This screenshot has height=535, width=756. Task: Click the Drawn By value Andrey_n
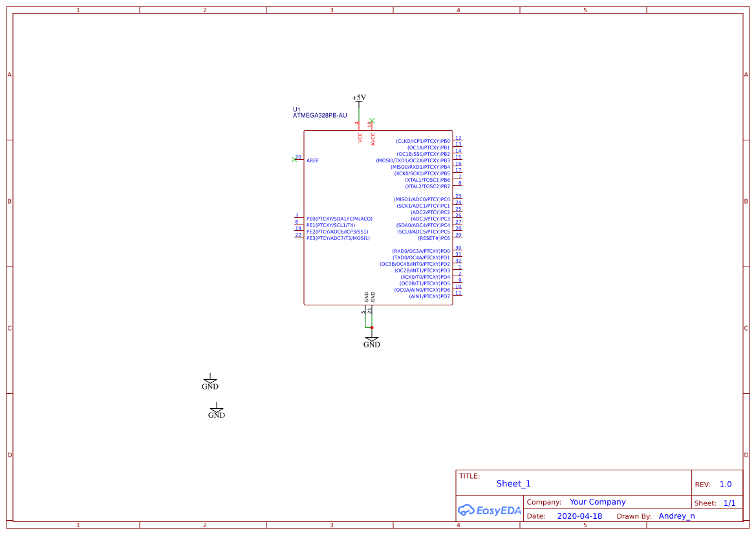point(677,516)
